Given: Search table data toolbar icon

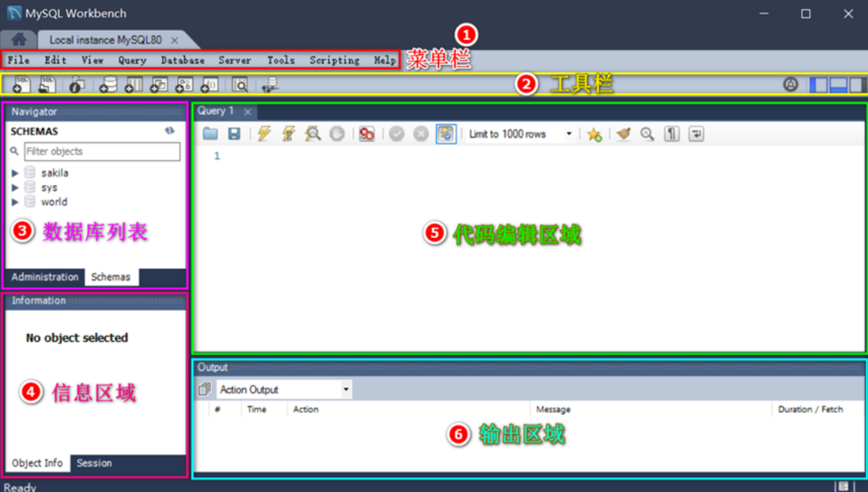Looking at the screenshot, I should (x=240, y=85).
